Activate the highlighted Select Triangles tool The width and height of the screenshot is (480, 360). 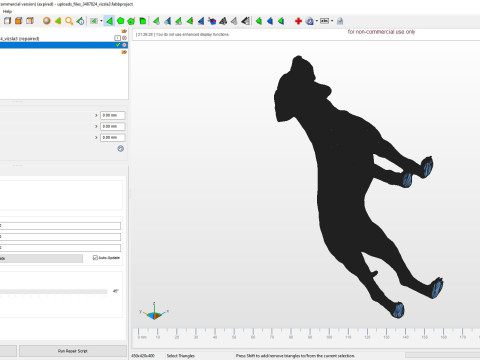coord(109,21)
